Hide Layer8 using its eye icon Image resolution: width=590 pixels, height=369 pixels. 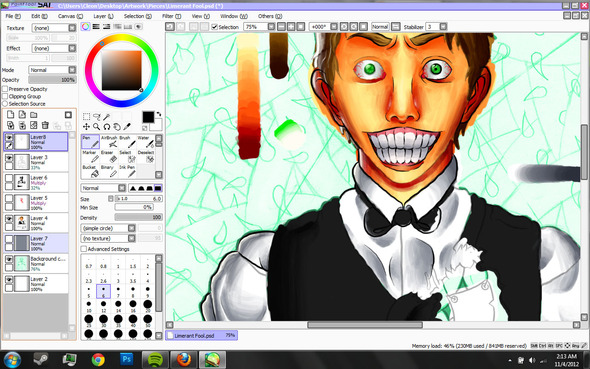[9, 138]
